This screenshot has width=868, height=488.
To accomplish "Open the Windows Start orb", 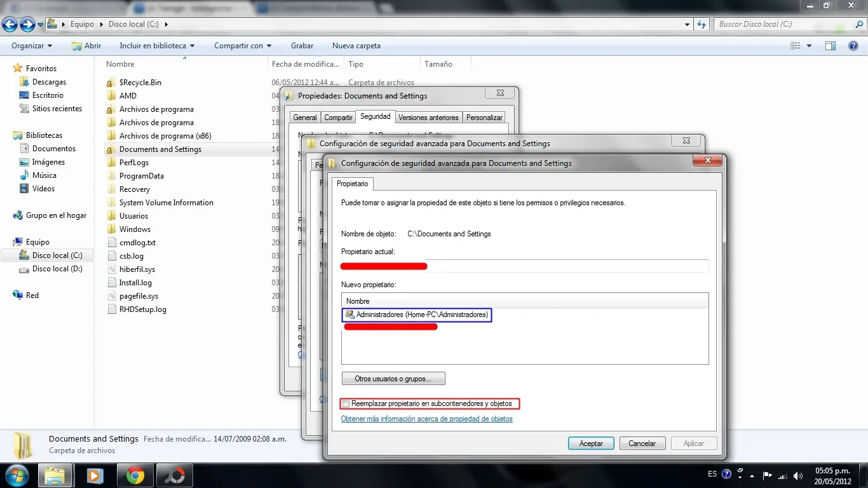I will tap(17, 475).
